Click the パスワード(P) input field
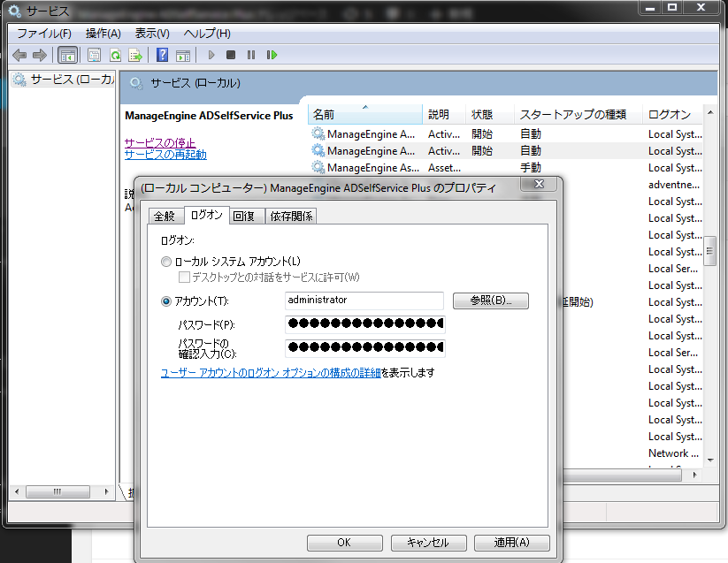The width and height of the screenshot is (728, 563). click(x=365, y=323)
